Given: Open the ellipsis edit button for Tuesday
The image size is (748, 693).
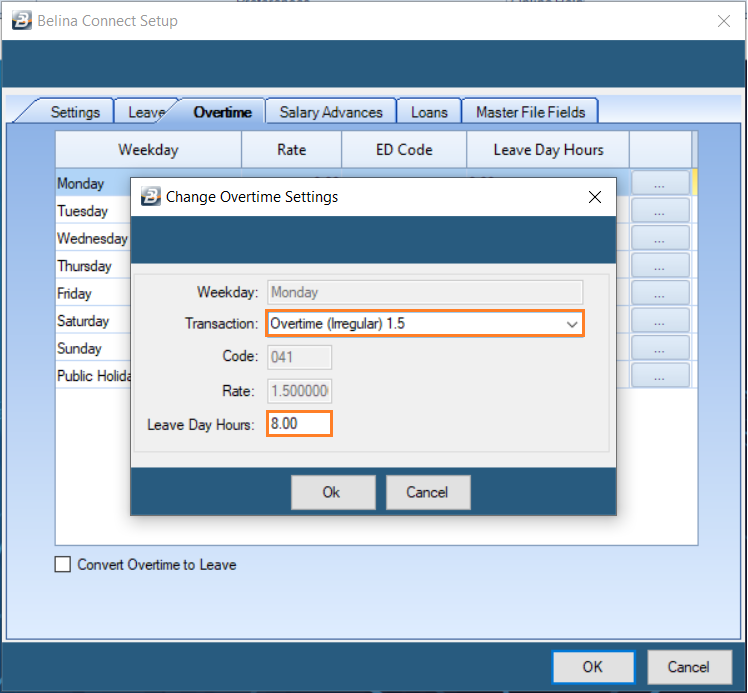Looking at the screenshot, I should pos(660,211).
